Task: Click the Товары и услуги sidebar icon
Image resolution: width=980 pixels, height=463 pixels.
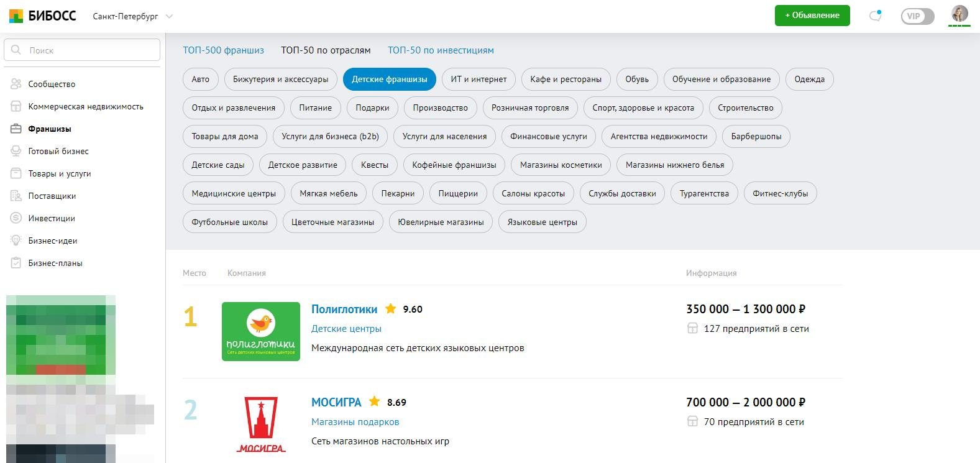Action: (16, 173)
